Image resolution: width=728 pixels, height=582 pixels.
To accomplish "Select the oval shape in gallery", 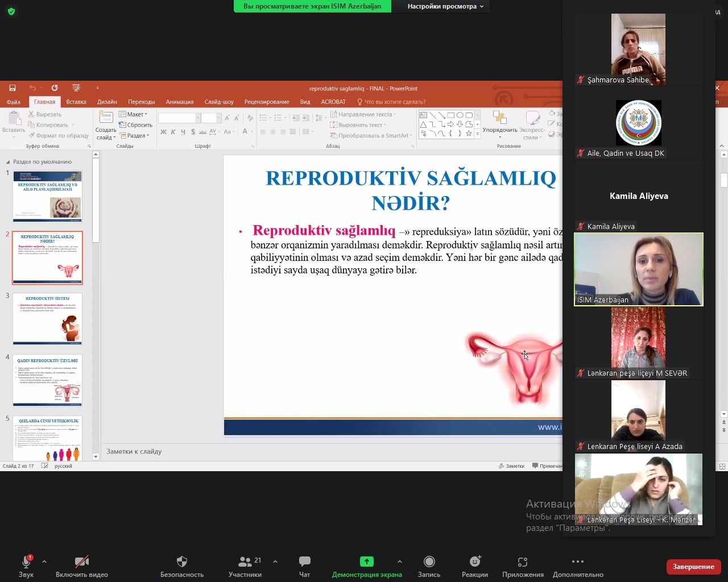I will click(x=460, y=115).
